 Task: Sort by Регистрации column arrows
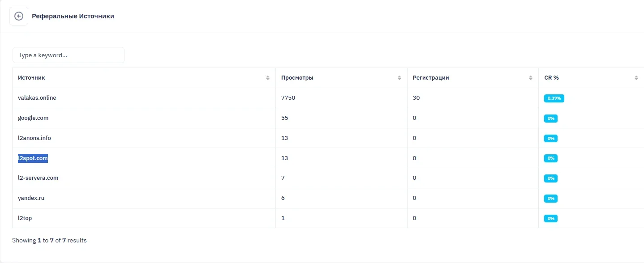pos(531,78)
